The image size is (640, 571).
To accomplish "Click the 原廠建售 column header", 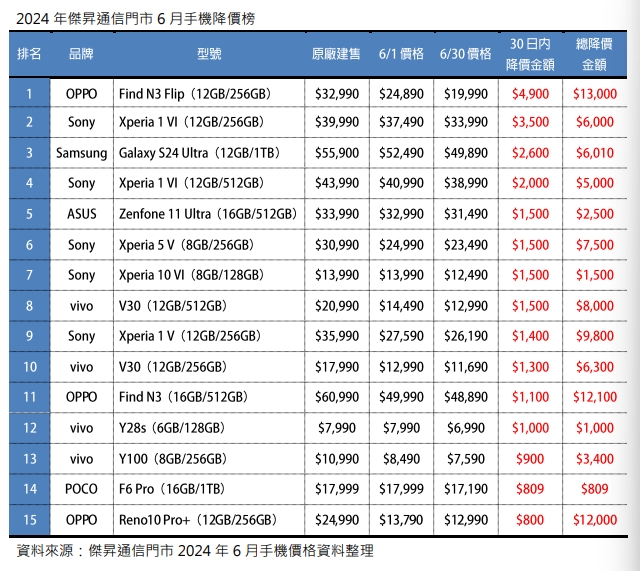I will coord(337,54).
